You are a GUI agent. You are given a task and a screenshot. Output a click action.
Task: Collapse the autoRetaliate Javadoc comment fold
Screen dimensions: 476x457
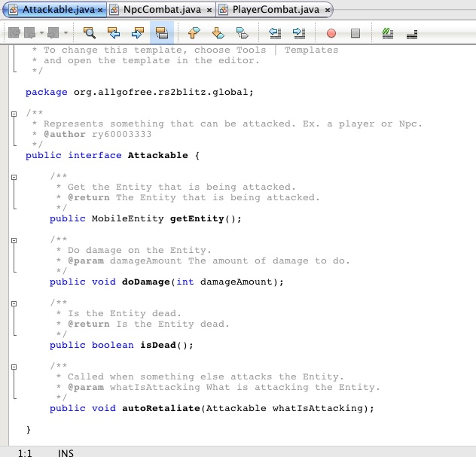click(14, 367)
